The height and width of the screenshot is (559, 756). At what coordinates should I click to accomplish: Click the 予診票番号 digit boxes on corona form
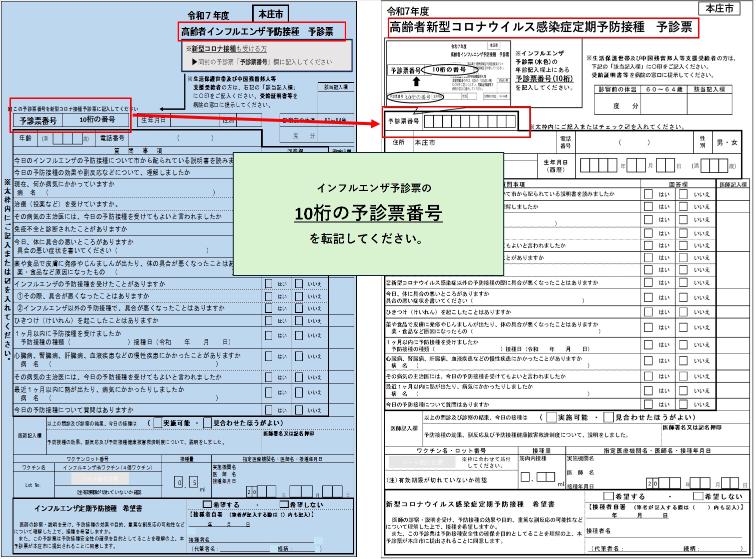(470, 121)
